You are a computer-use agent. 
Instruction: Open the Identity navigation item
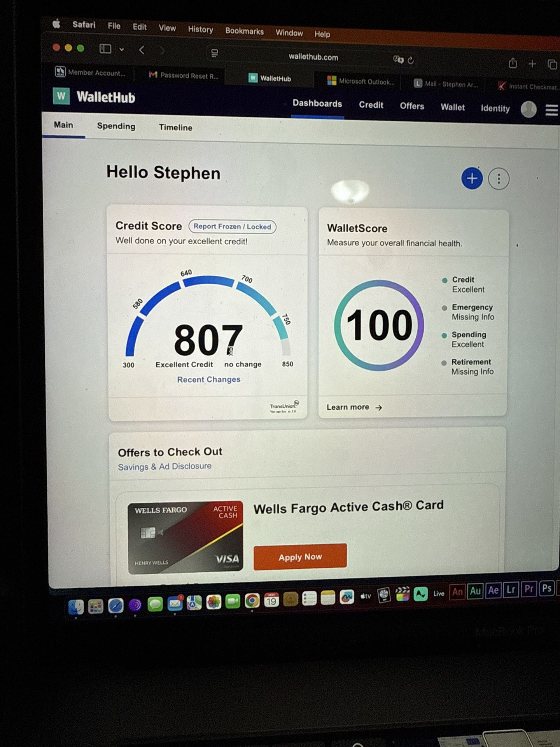[495, 109]
